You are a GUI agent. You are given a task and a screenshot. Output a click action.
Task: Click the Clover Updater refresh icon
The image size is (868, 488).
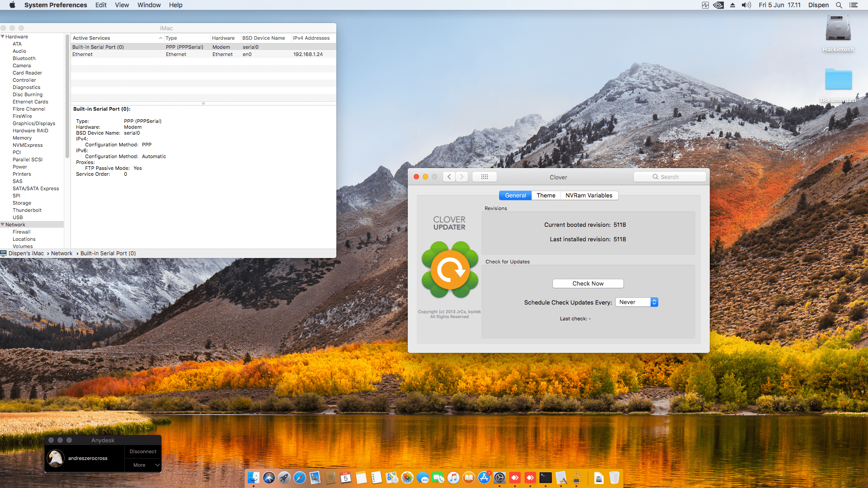click(x=450, y=270)
